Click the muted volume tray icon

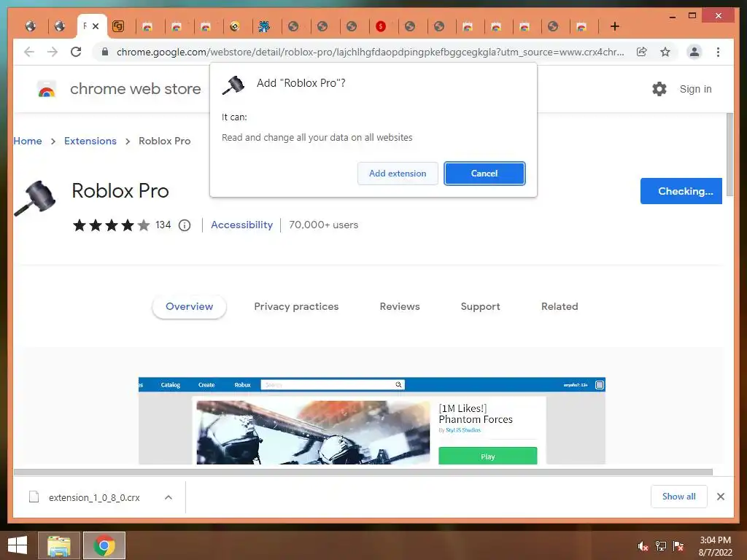tap(643, 546)
